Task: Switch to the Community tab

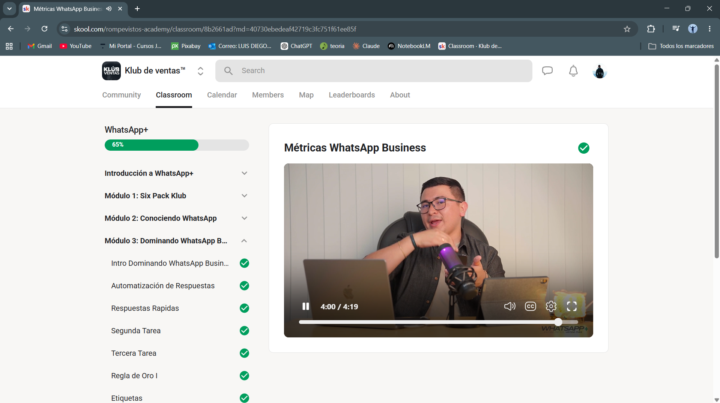Action: (121, 95)
